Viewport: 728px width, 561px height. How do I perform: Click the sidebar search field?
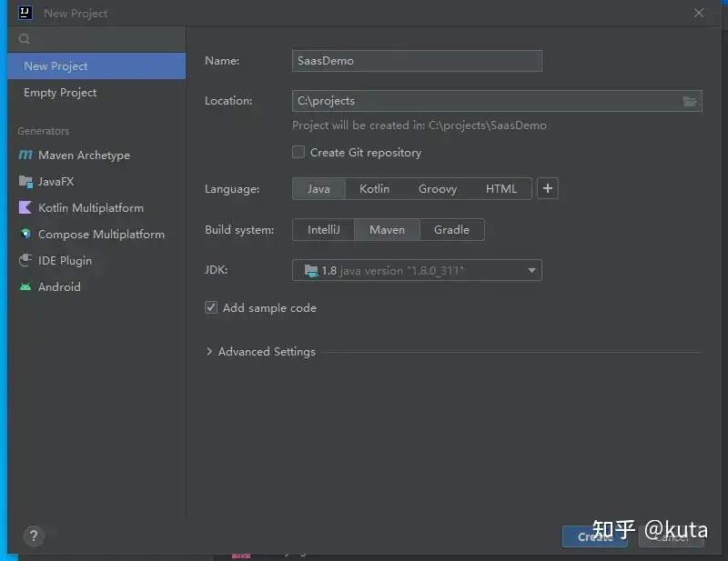pyautogui.click(x=96, y=39)
